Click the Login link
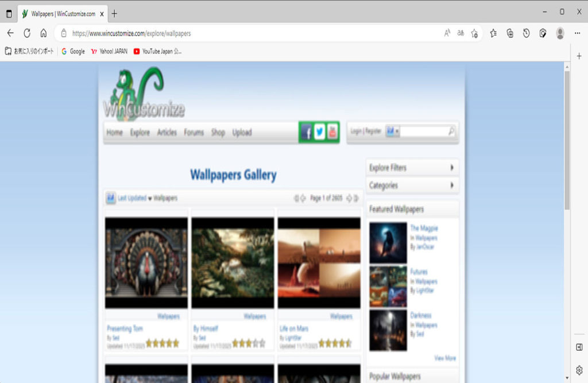The image size is (588, 383). click(356, 131)
